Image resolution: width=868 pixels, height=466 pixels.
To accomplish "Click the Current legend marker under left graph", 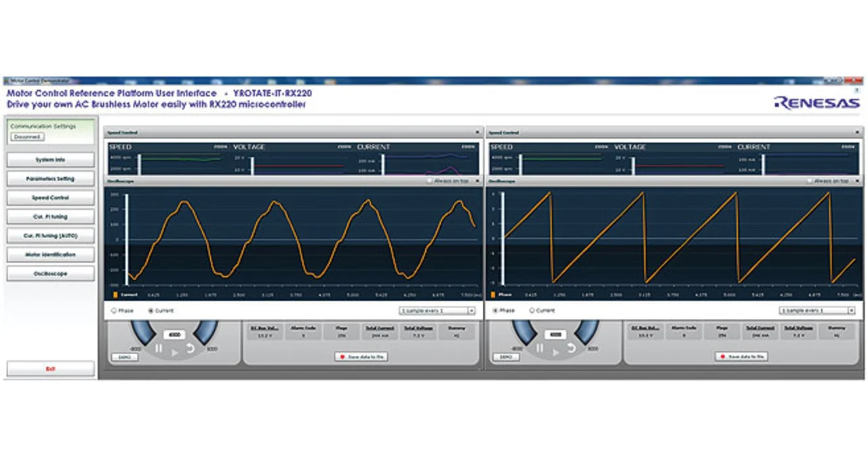I will [x=115, y=295].
